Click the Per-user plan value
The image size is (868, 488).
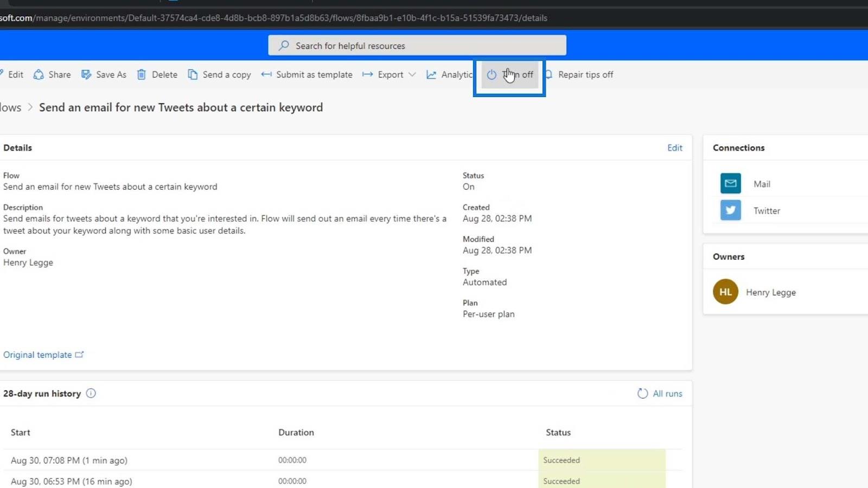coord(488,314)
